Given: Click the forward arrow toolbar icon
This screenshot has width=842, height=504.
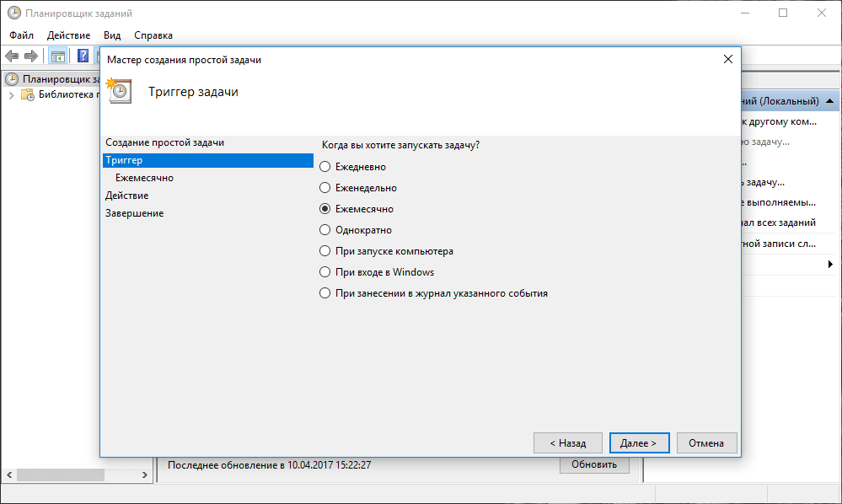Looking at the screenshot, I should (x=31, y=56).
